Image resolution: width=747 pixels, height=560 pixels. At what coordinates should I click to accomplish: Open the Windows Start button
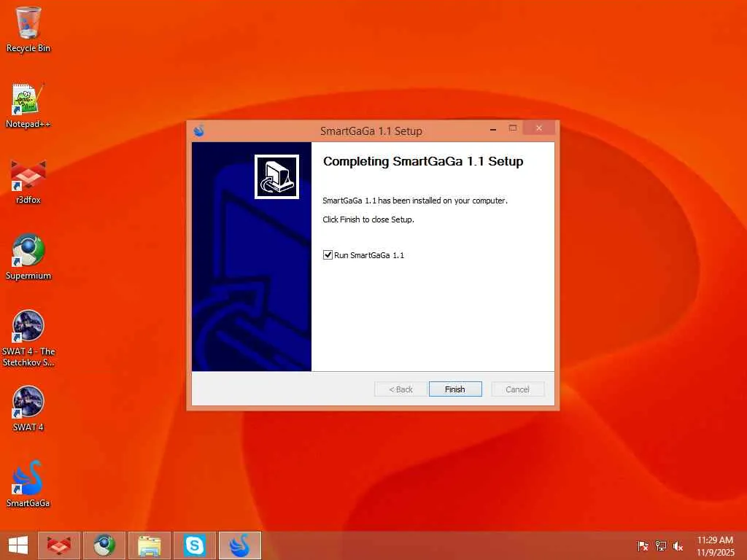18,545
